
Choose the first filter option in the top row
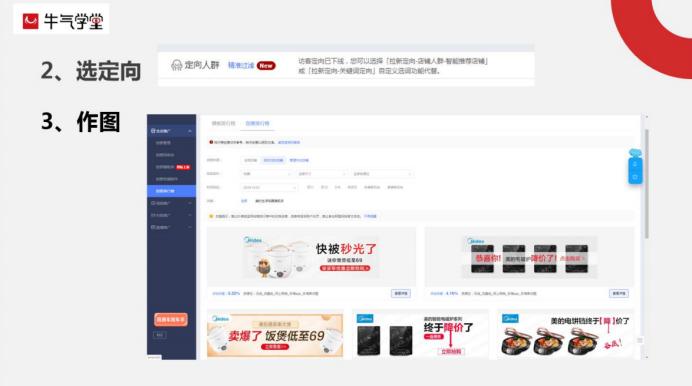tap(250, 160)
